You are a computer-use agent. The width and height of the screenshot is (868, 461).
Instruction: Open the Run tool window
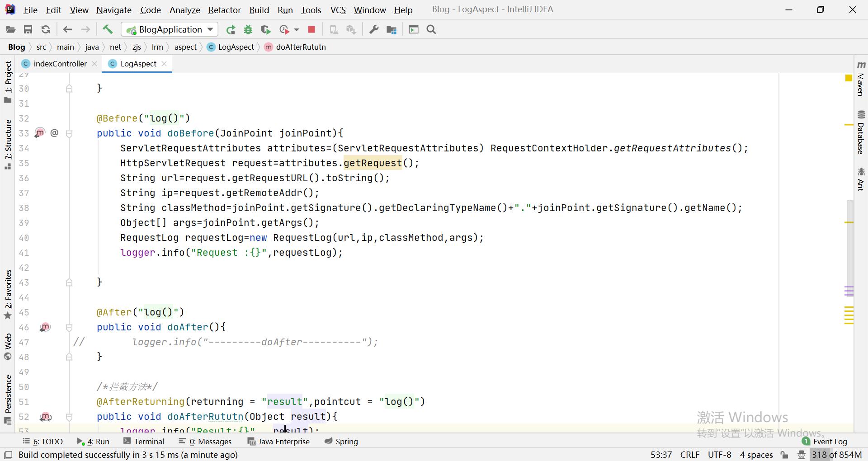click(x=93, y=442)
